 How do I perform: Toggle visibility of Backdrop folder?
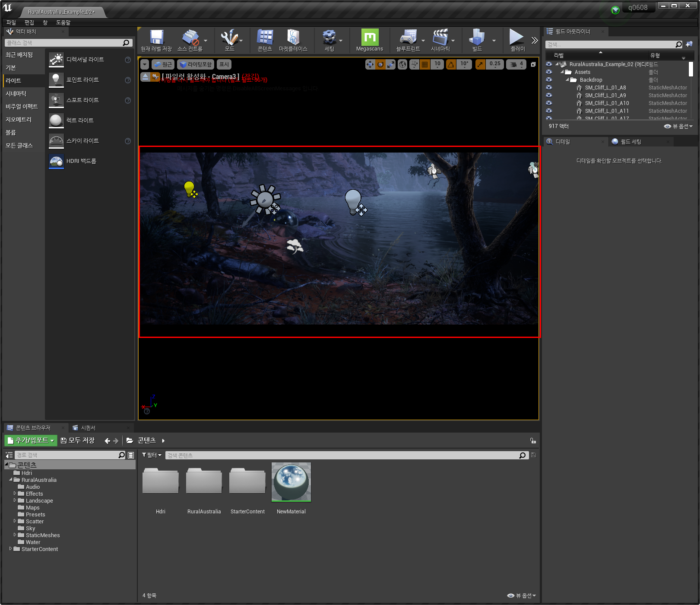tap(549, 80)
